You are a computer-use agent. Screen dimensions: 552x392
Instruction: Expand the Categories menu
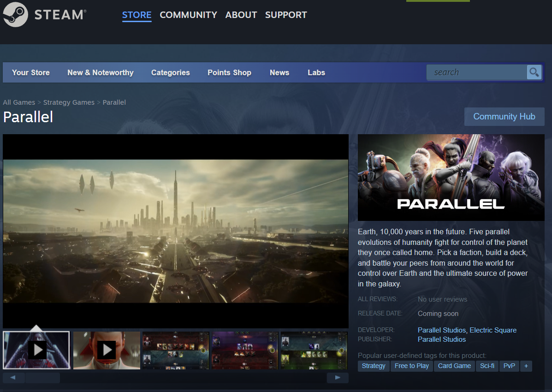[x=170, y=72]
